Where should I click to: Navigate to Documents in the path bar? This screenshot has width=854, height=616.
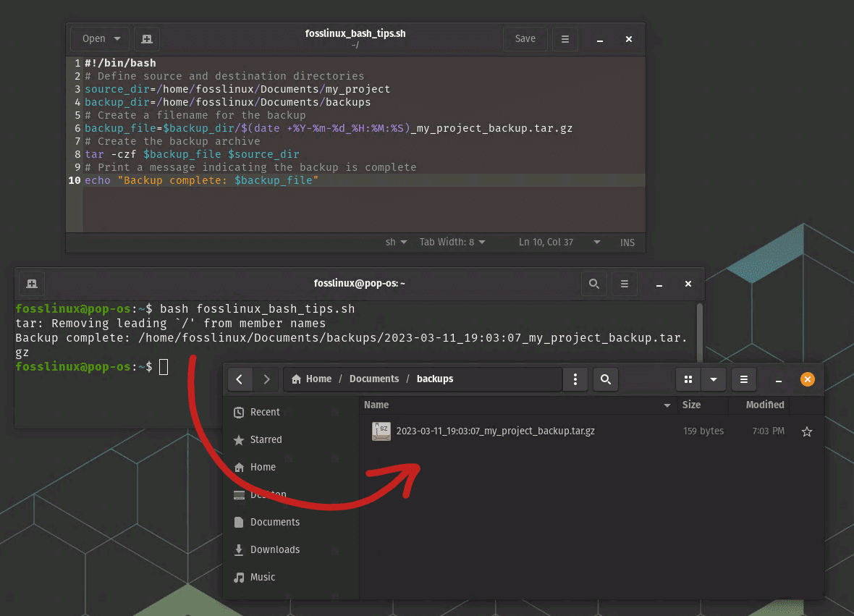[374, 379]
